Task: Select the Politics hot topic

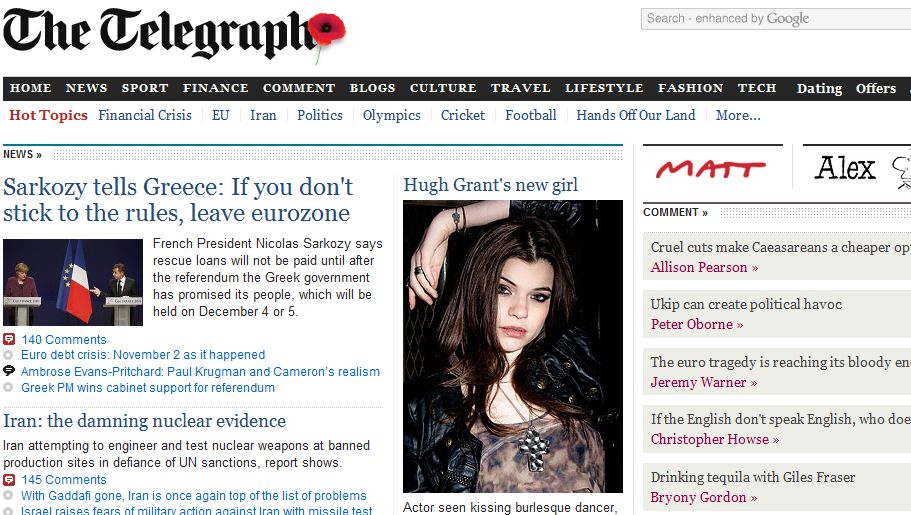Action: point(320,115)
